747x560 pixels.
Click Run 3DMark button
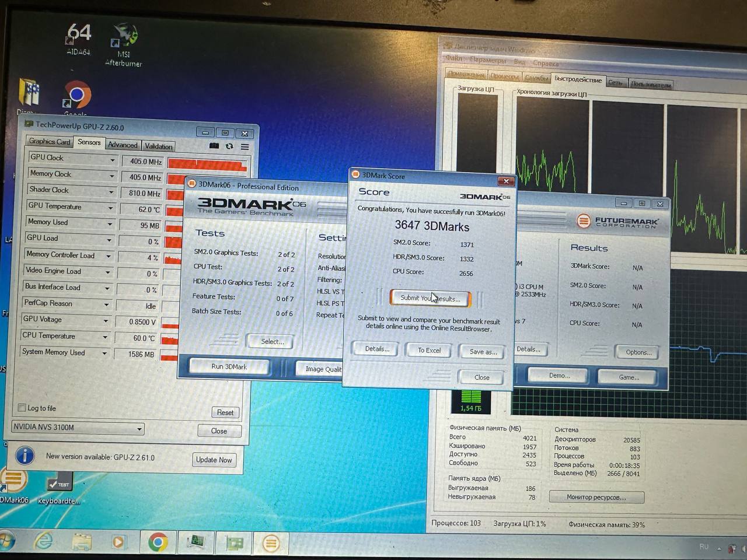pos(229,366)
